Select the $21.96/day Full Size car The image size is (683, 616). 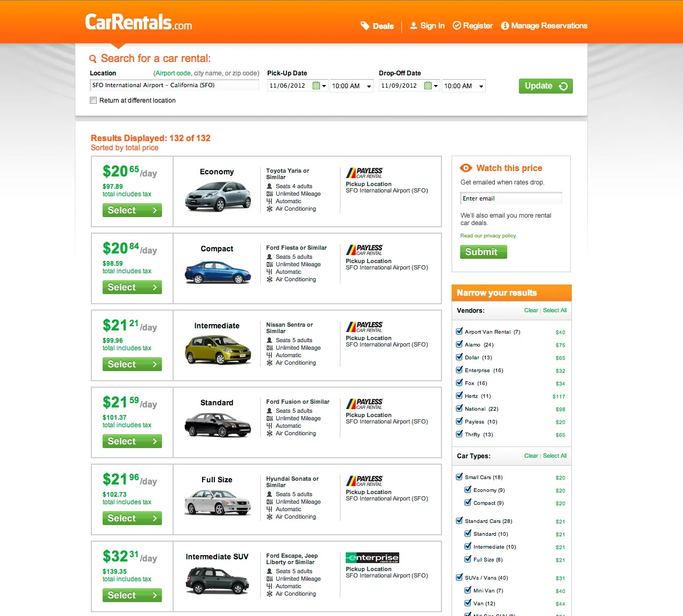click(132, 518)
